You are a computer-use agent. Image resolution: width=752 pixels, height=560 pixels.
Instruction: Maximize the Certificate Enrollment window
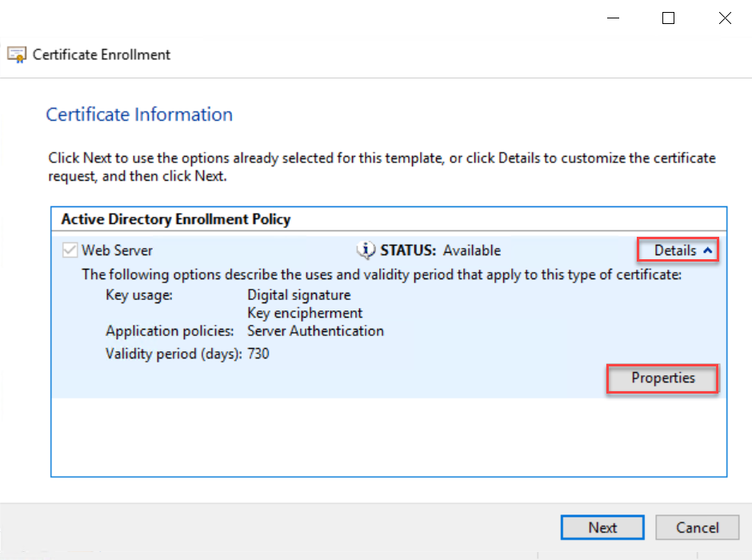pyautogui.click(x=668, y=18)
